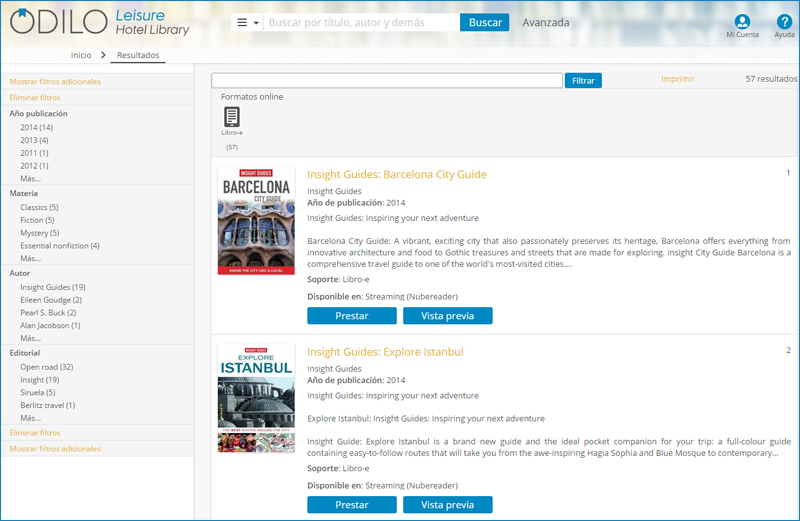Viewport: 800px width, 521px height.
Task: Open the author Insight Guides under the Barcelona title
Action: tap(334, 191)
